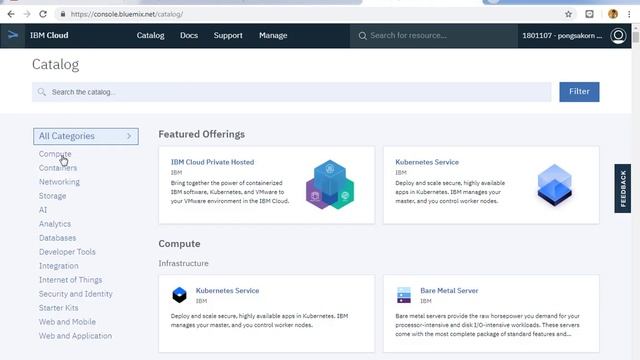Click the magnifier icon in resource search
The width and height of the screenshot is (640, 360).
click(362, 36)
